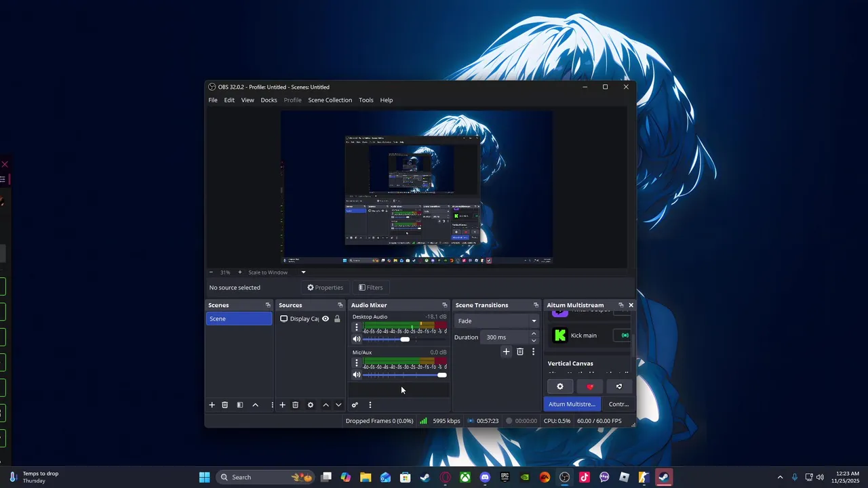This screenshot has width=868, height=488.
Task: Mute Mic/Aux speaker icon
Action: click(357, 375)
